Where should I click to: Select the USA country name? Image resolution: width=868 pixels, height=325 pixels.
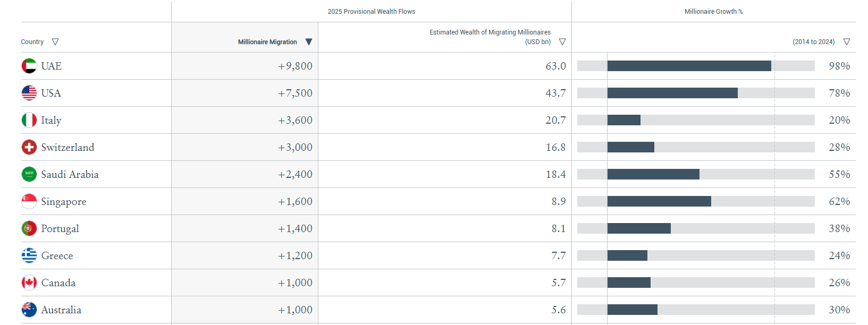(x=51, y=93)
